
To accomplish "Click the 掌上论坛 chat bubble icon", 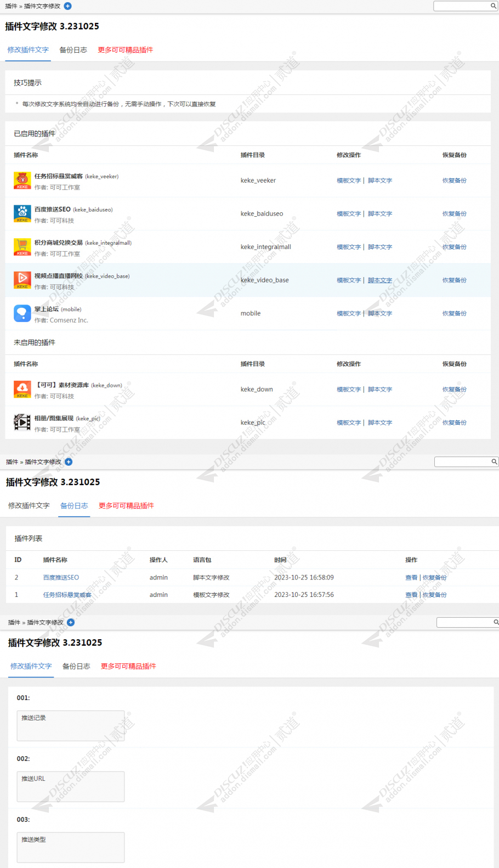I will (x=22, y=313).
